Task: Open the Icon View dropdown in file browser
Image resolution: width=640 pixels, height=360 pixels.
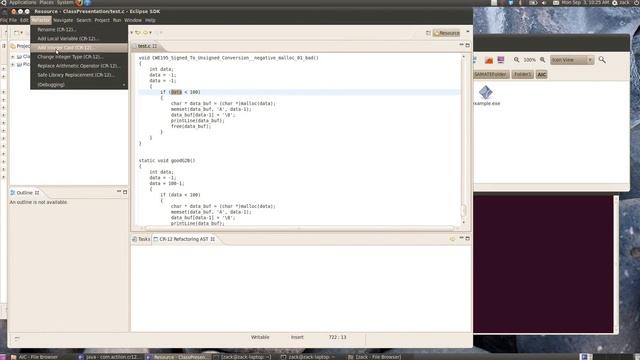Action: 572,60
